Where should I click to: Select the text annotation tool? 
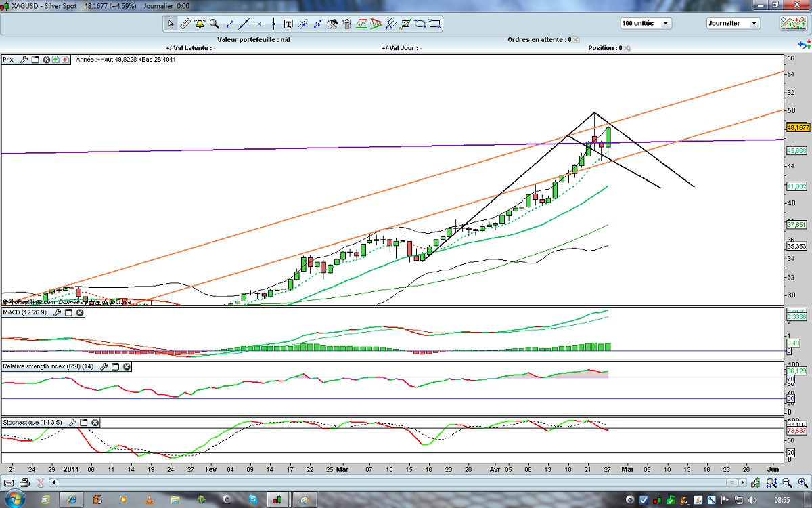pyautogui.click(x=288, y=24)
